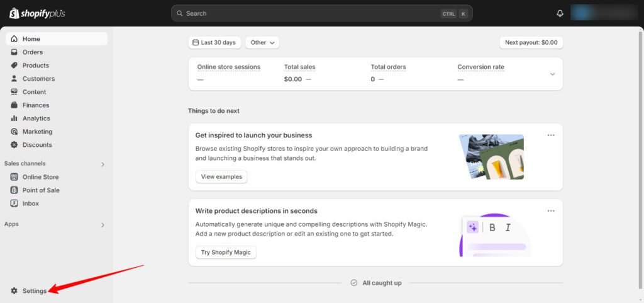Click the Point of Sale icon
This screenshot has width=644, height=303.
click(x=14, y=190)
